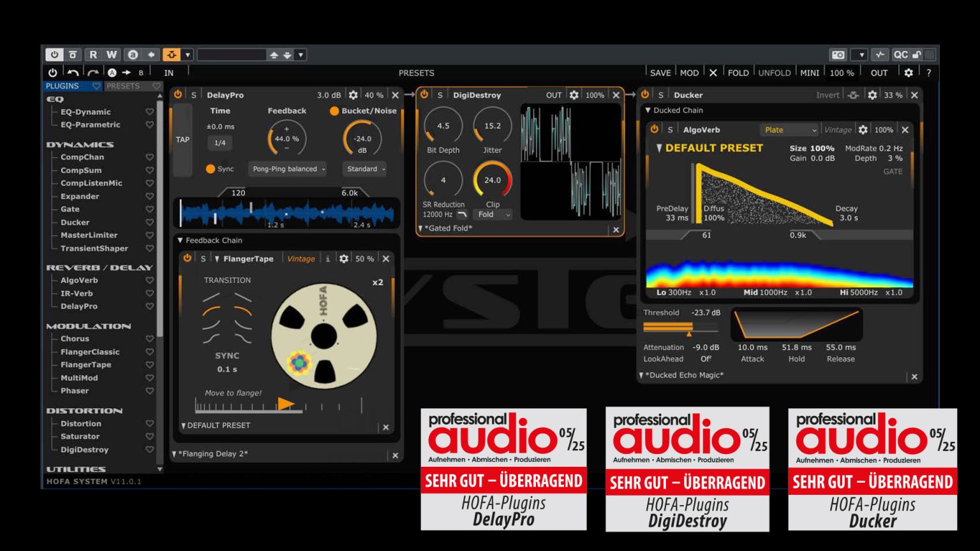This screenshot has width=980, height=551.
Task: Favorite the CompChan plugin with its heart icon
Action: (149, 157)
